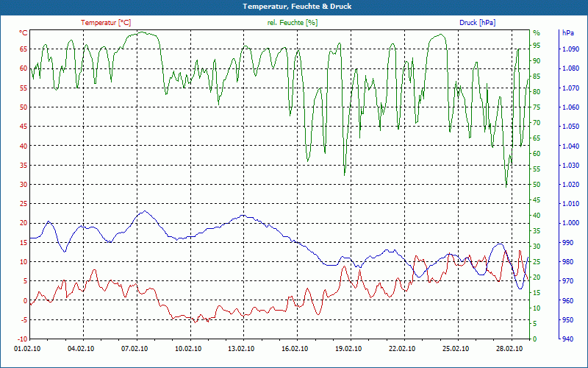Click value 35 on green humidity axis
This screenshot has height=368, width=588.
537,231
